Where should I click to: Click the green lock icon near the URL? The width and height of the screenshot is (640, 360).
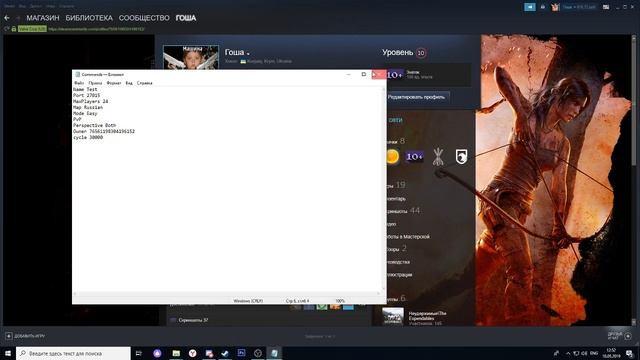point(14,29)
